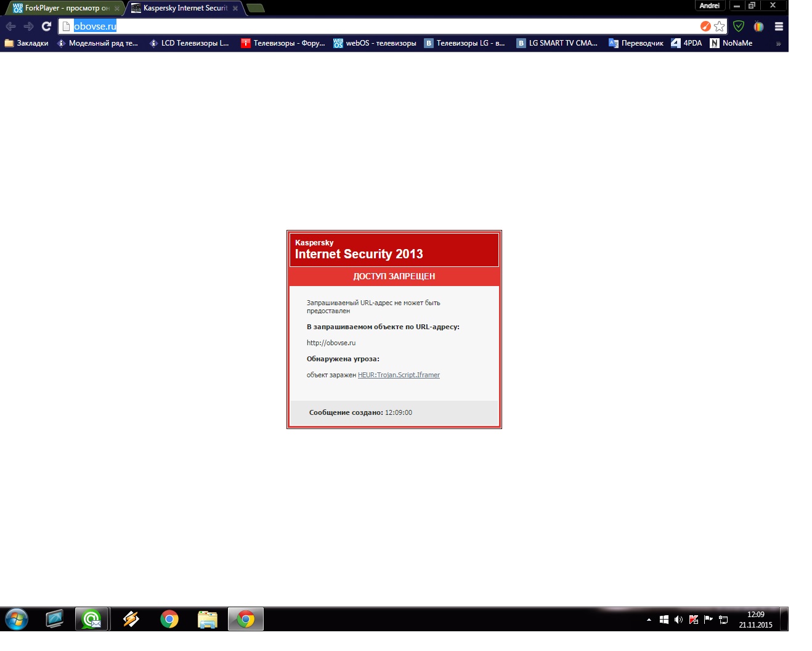This screenshot has height=651, width=812.
Task: Open the Переводчик bookmark
Action: coord(636,43)
